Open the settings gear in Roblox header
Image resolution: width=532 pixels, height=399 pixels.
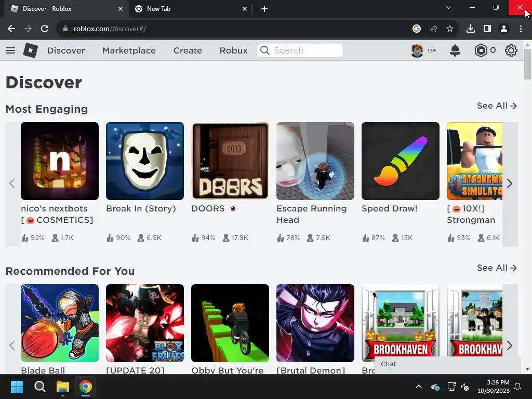click(511, 50)
